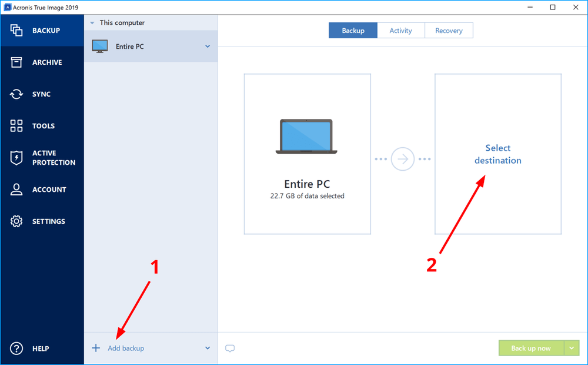Click the Entire PC source heading
The height and width of the screenshot is (365, 588).
(x=307, y=184)
